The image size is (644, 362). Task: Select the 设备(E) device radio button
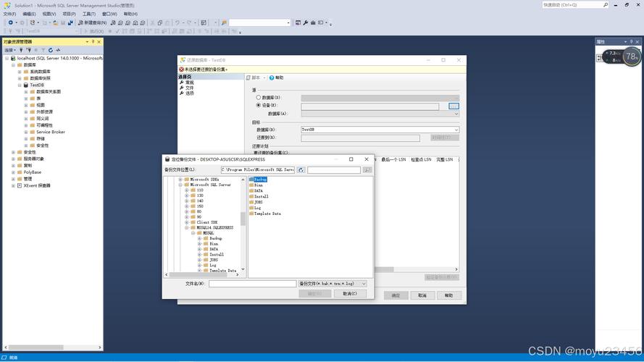point(258,105)
